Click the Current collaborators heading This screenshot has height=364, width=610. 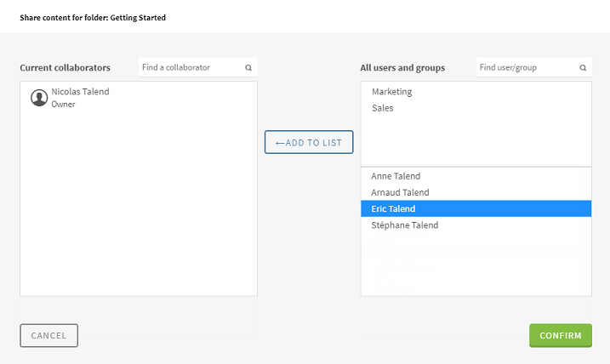(66, 67)
